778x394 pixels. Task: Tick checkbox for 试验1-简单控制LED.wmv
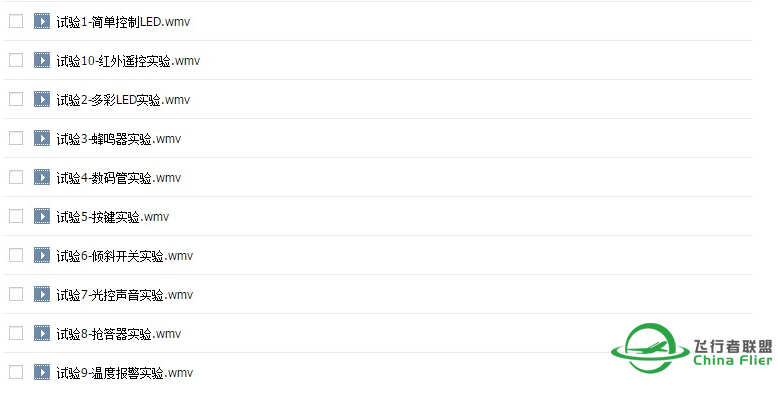click(16, 21)
